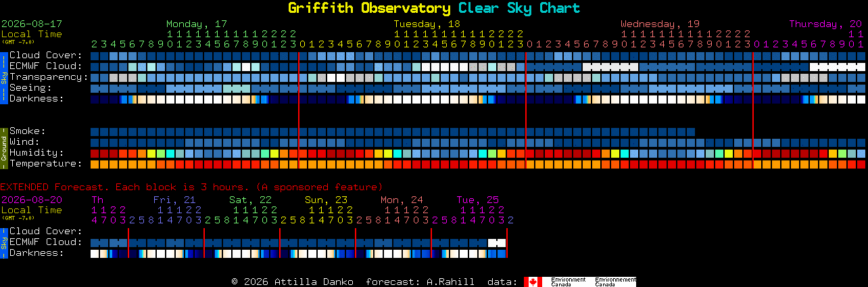Select the 2026-08-17 date label
868x287 pixels.
[x=32, y=23]
